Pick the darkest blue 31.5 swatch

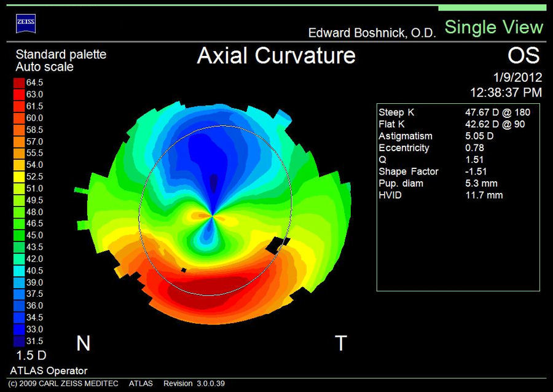[19, 341]
